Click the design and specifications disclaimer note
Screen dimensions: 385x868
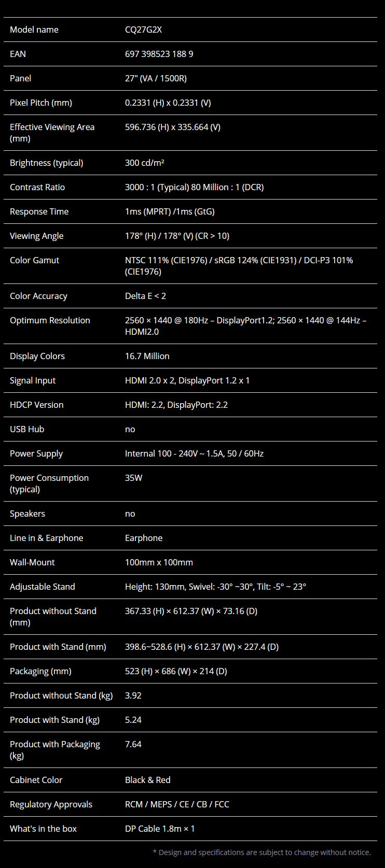[262, 852]
